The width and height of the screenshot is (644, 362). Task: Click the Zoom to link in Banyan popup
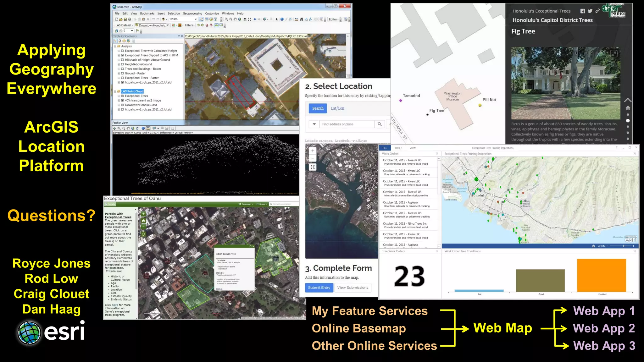click(219, 289)
